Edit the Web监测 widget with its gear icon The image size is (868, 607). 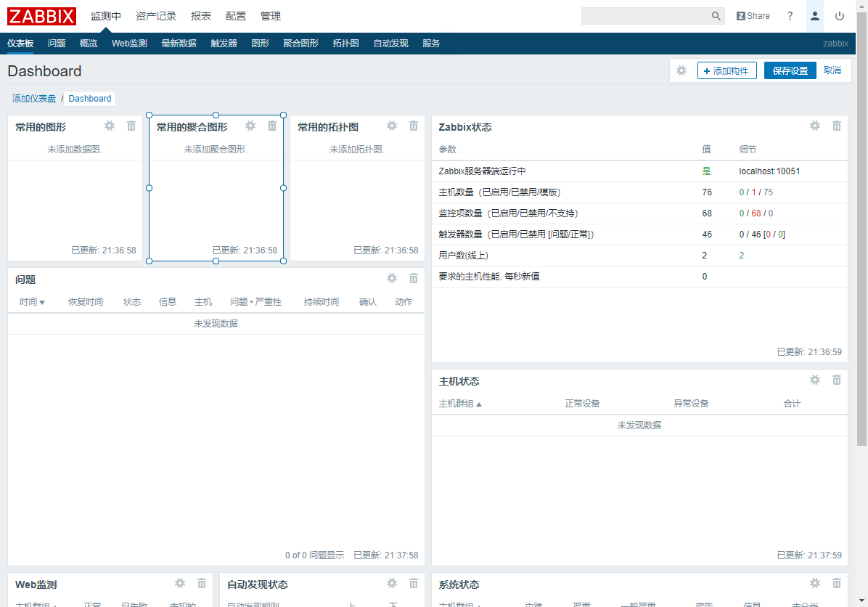pos(179,583)
